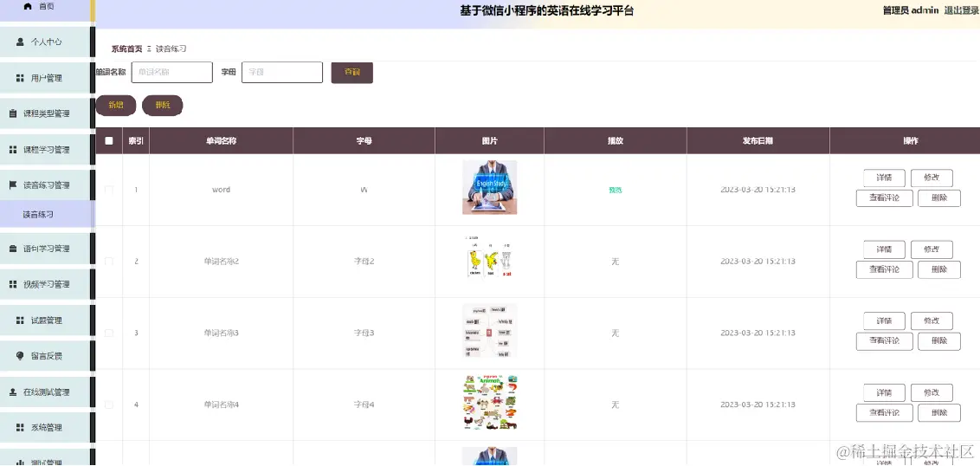This screenshot has height=466, width=980.
Task: Click 查看评论 for the word row
Action: [885, 198]
